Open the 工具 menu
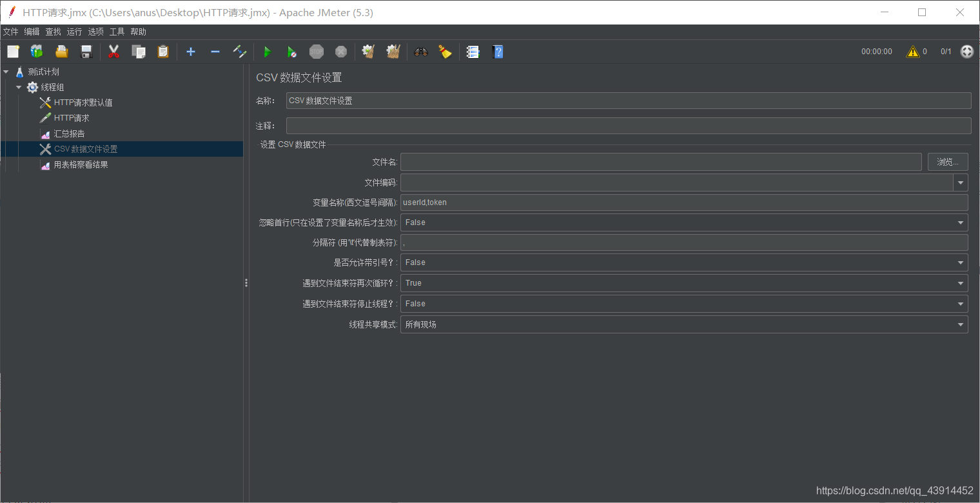 pos(117,32)
